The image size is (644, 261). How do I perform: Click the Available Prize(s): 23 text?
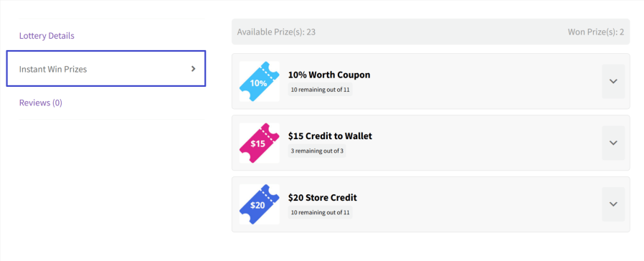pyautogui.click(x=276, y=32)
